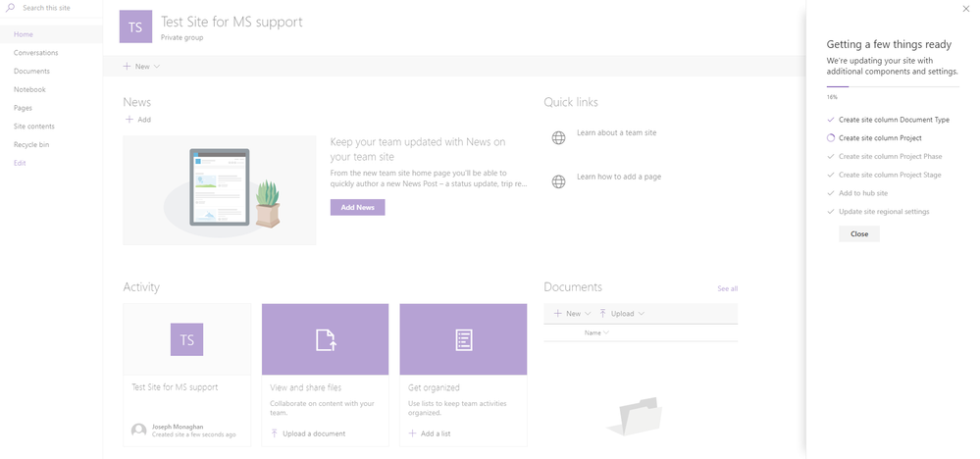This screenshot has height=459, width=980.
Task: Click the Joseph Monaghan name text
Action: [x=178, y=427]
